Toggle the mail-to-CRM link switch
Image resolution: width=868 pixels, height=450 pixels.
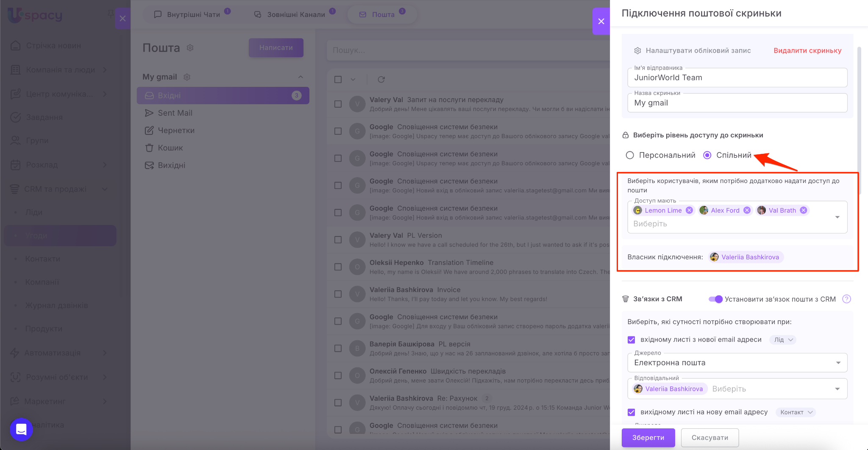[x=715, y=299]
